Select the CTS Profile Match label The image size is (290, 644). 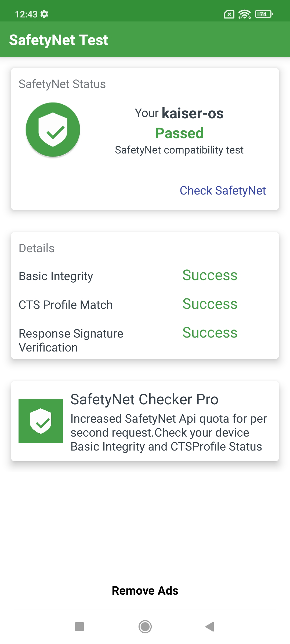[66, 305]
